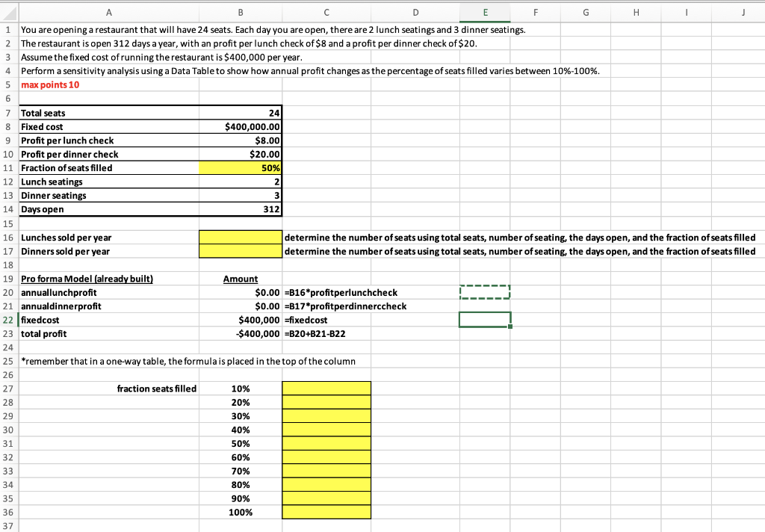The width and height of the screenshot is (765, 532).
Task: Select column B header
Action: (x=241, y=13)
